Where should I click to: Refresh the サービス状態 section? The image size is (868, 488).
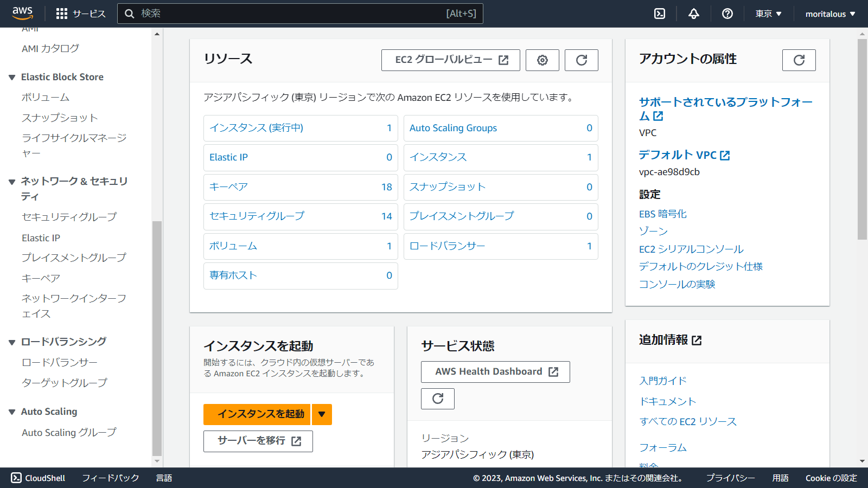(437, 399)
